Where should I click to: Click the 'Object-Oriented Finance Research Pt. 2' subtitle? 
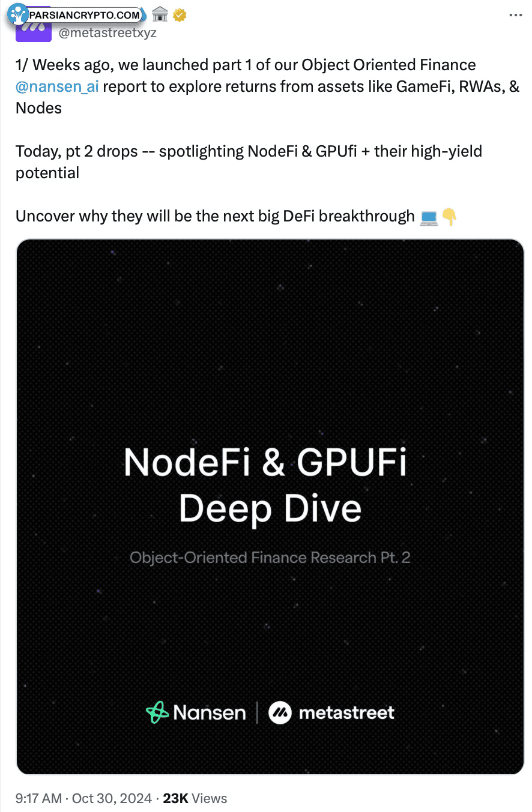tap(270, 558)
